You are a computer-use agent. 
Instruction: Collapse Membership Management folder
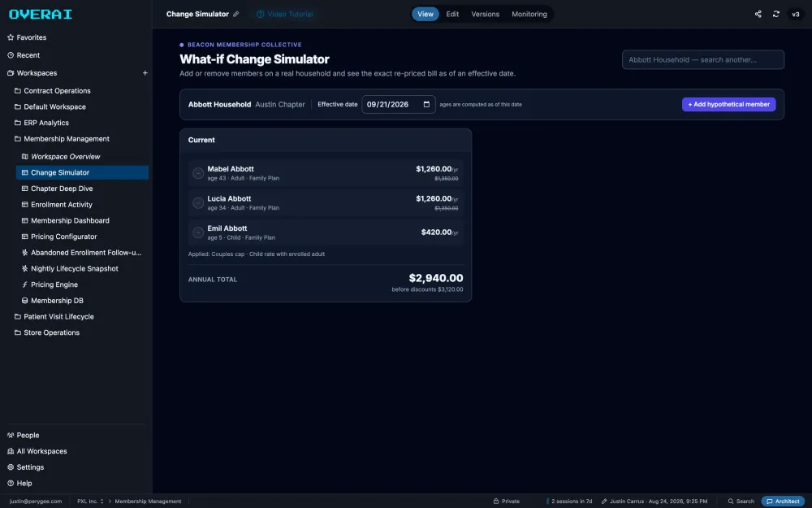(x=62, y=139)
